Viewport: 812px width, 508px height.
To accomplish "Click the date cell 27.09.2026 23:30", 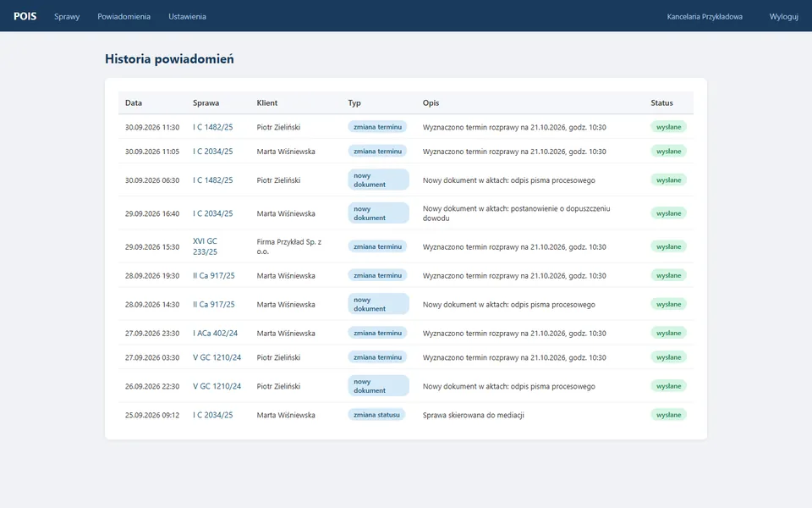I will pyautogui.click(x=152, y=334).
